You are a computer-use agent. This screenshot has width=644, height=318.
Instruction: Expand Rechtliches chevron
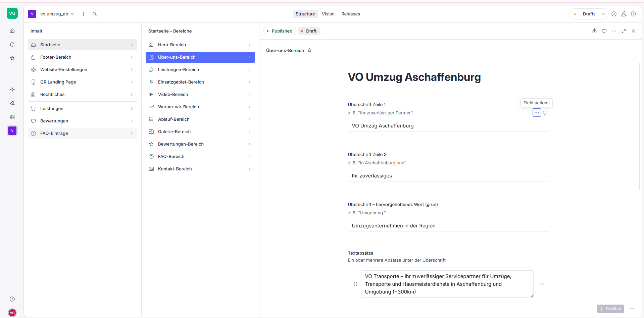[132, 95]
